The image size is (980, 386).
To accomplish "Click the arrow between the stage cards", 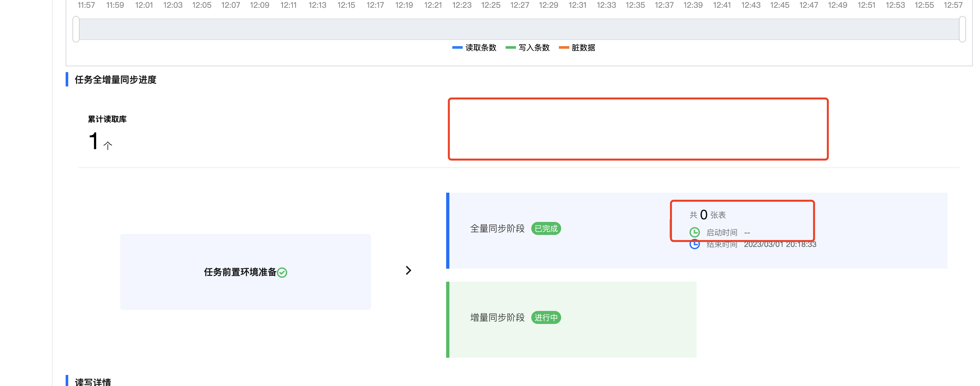I will point(408,271).
